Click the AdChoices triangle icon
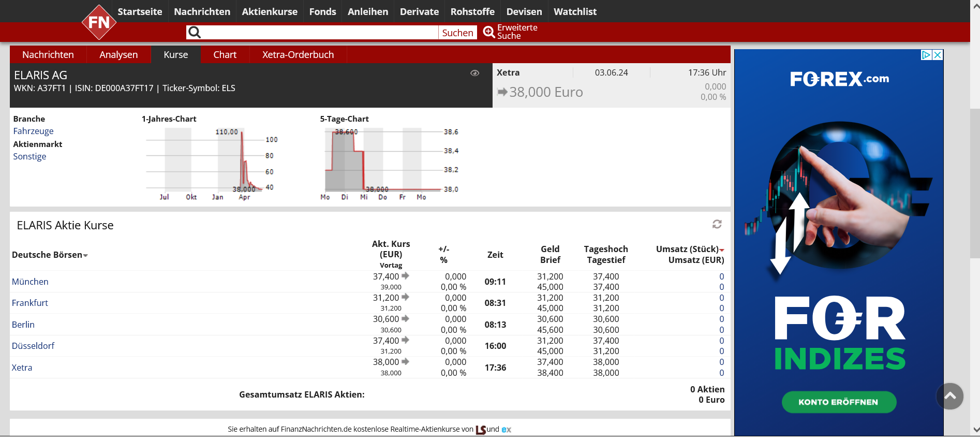 926,55
